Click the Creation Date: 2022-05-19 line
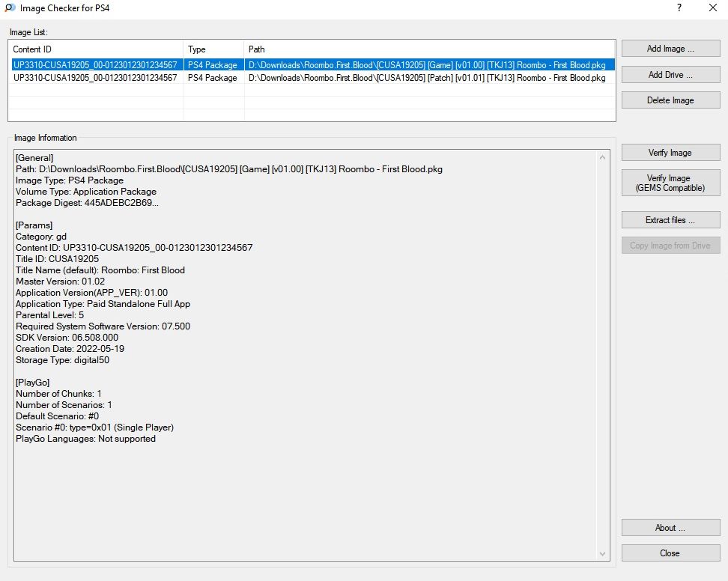 70,349
